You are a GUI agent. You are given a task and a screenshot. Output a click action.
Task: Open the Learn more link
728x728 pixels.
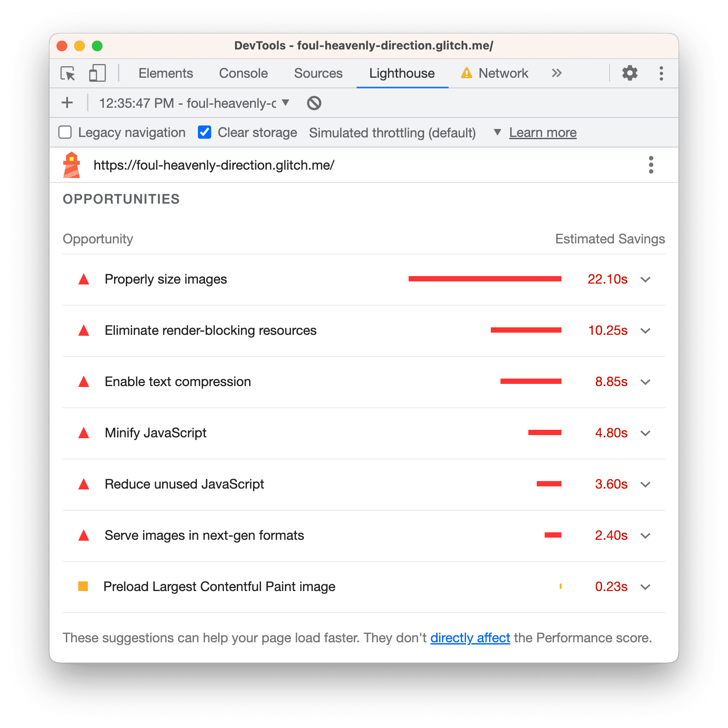pos(542,133)
